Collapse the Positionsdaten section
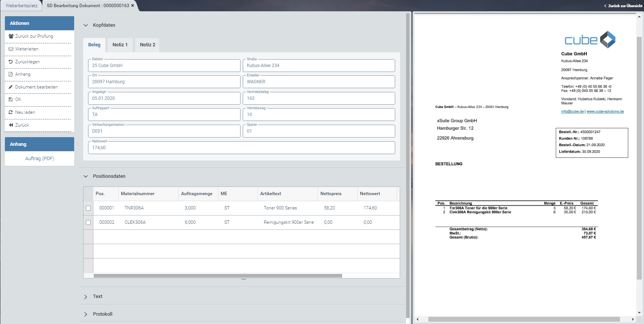644x324 pixels. [86, 176]
